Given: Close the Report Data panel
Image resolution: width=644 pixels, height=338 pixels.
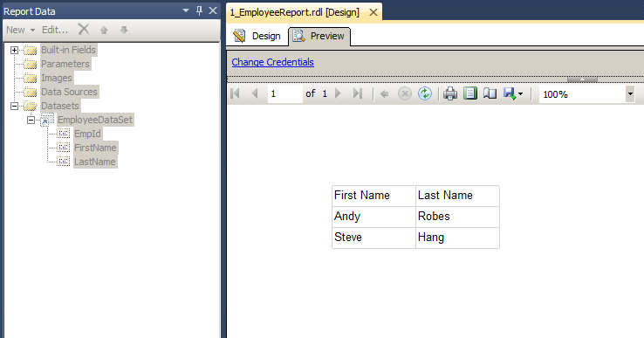Looking at the screenshot, I should click(x=213, y=10).
